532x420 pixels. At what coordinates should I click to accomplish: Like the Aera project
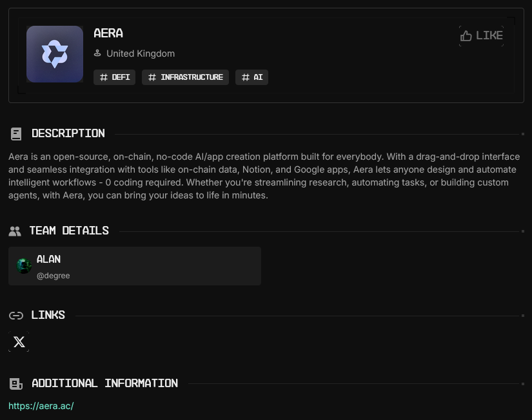[481, 35]
